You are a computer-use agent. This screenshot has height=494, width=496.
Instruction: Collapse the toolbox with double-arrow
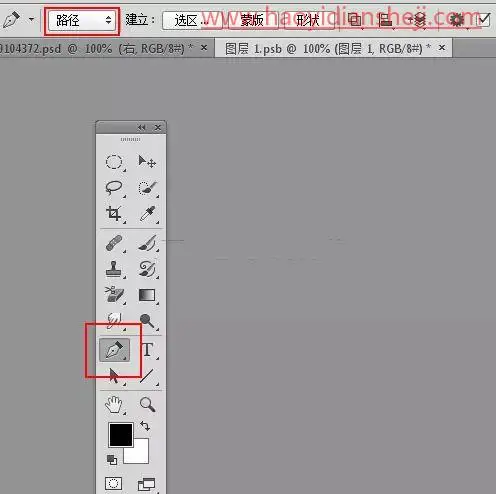(x=142, y=128)
